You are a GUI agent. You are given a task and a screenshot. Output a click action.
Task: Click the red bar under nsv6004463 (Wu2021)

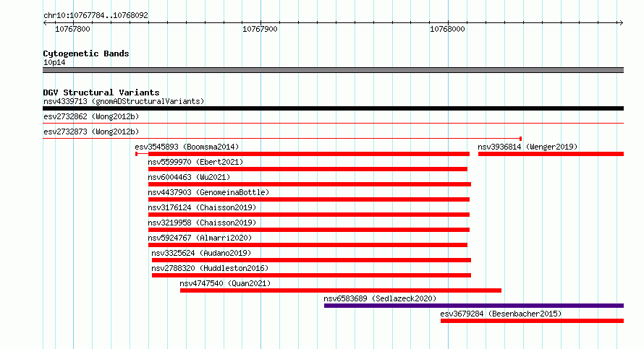point(310,184)
